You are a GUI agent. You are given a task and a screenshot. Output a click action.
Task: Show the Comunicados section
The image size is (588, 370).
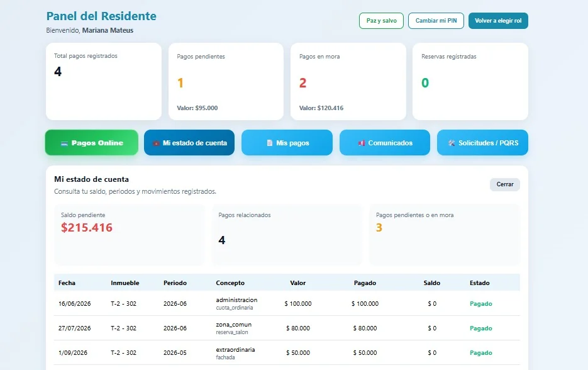(385, 143)
